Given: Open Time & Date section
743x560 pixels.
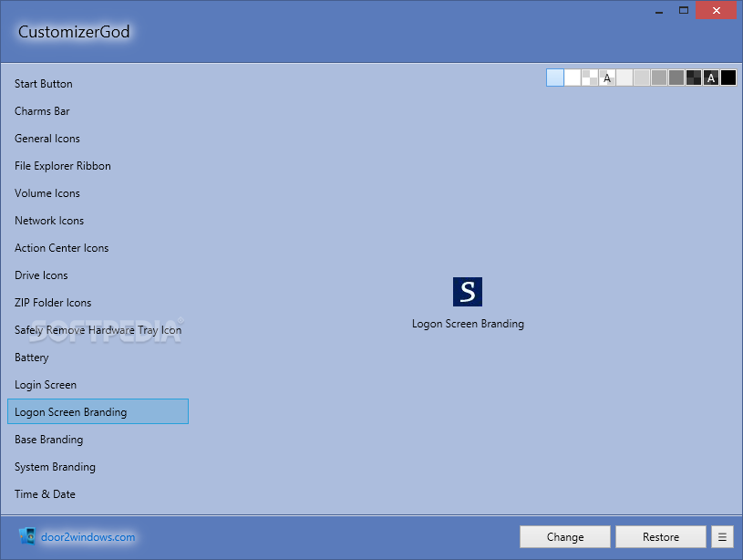Looking at the screenshot, I should 98,494.
